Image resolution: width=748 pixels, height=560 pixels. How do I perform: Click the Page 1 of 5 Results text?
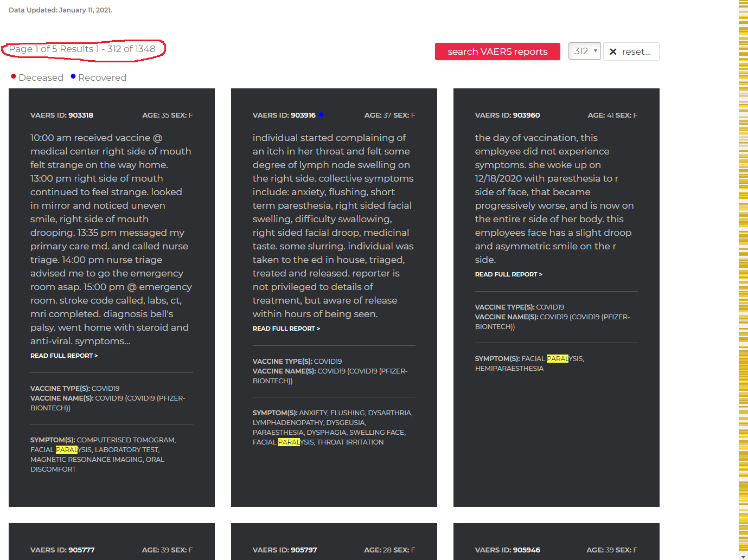pyautogui.click(x=82, y=49)
